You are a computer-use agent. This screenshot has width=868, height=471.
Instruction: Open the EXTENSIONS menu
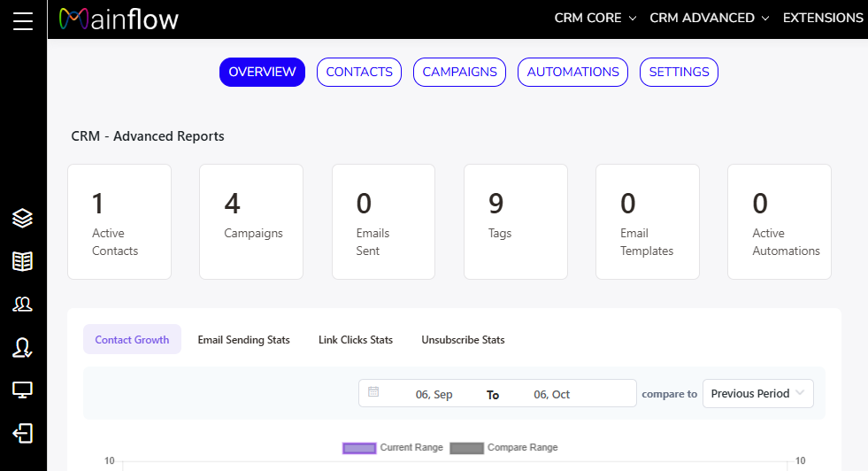pos(823,18)
